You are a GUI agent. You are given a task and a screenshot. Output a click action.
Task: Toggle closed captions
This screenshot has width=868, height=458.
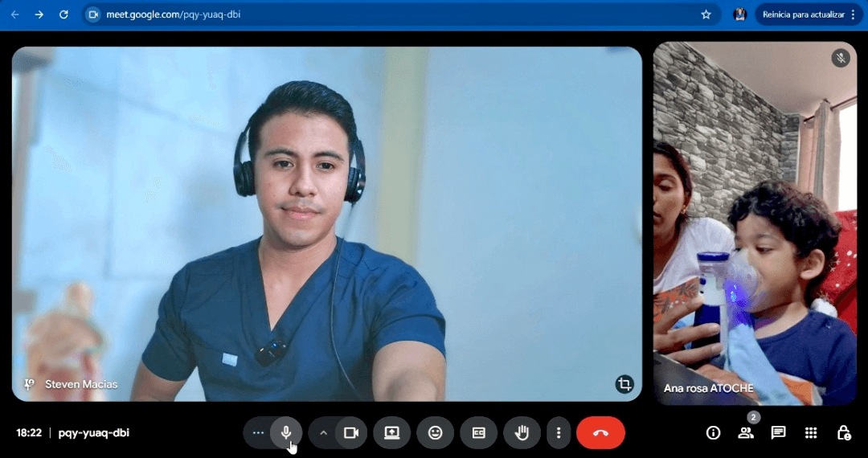coord(478,433)
